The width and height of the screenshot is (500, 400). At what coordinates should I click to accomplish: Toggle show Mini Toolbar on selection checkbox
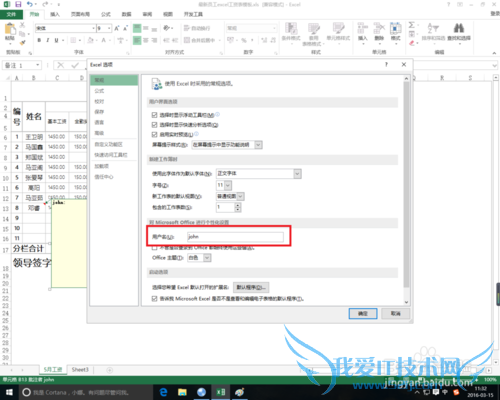[154, 115]
